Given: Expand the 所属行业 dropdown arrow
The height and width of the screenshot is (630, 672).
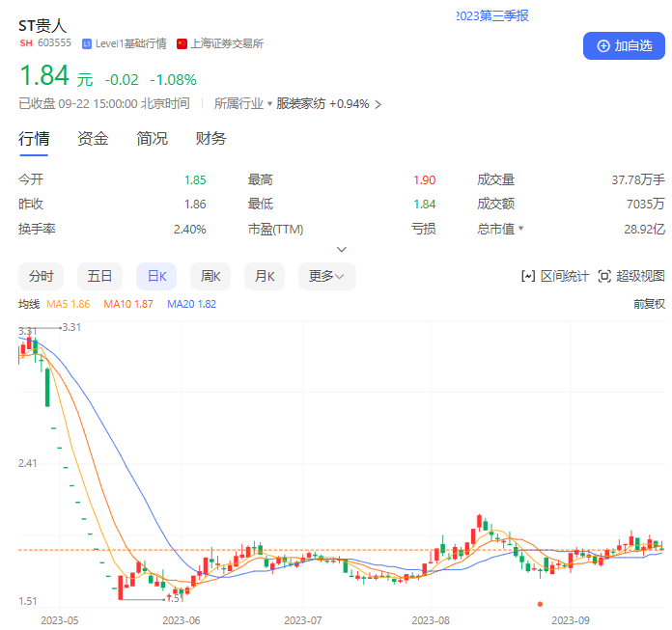Looking at the screenshot, I should [269, 103].
